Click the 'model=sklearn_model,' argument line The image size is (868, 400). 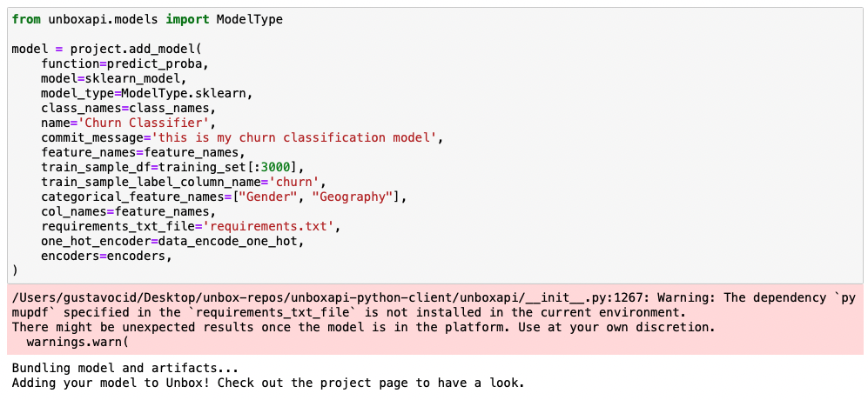tap(115, 78)
